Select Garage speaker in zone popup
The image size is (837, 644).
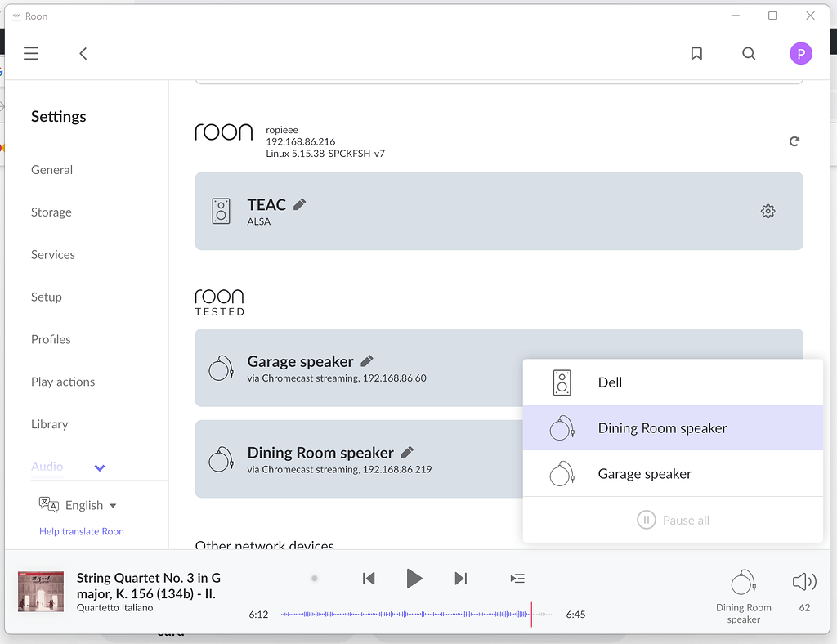(x=645, y=473)
